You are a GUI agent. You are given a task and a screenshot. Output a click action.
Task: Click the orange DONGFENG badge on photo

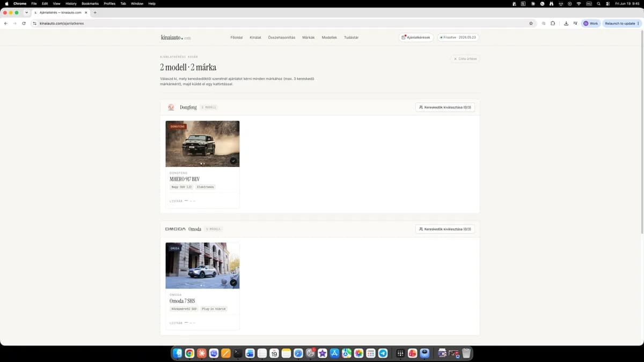[178, 127]
